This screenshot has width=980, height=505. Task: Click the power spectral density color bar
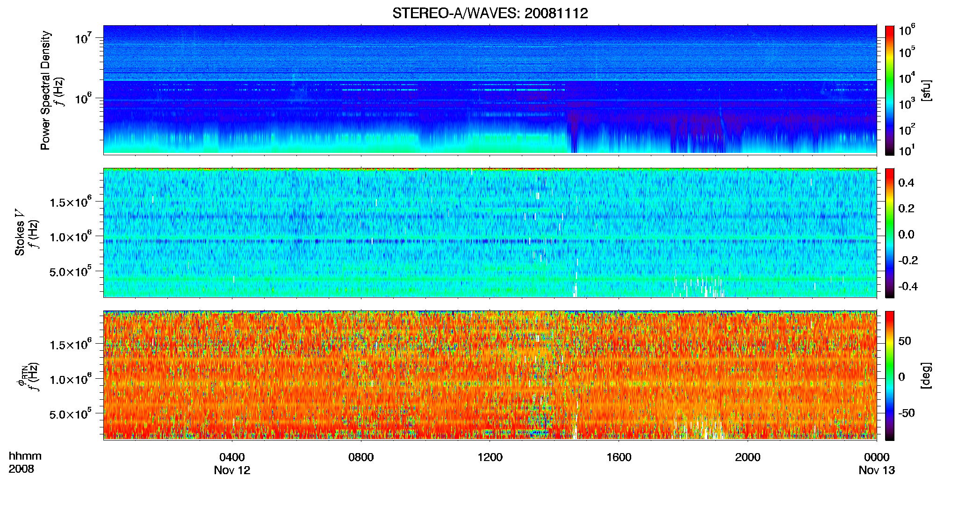pos(890,90)
